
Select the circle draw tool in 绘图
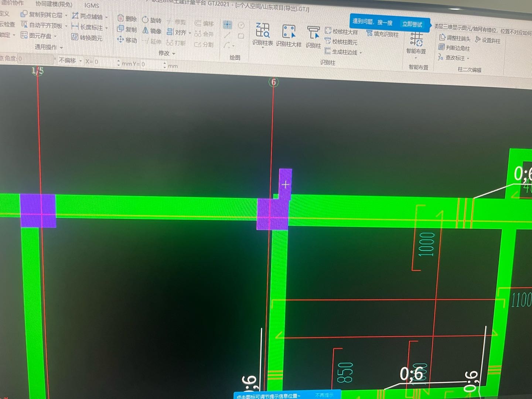[x=241, y=25]
